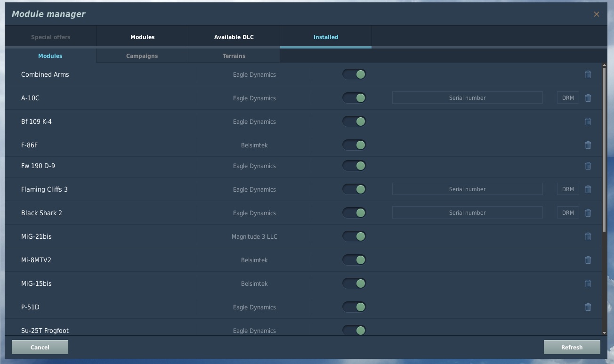Click Black Shark 2 Serial number field

coord(468,213)
